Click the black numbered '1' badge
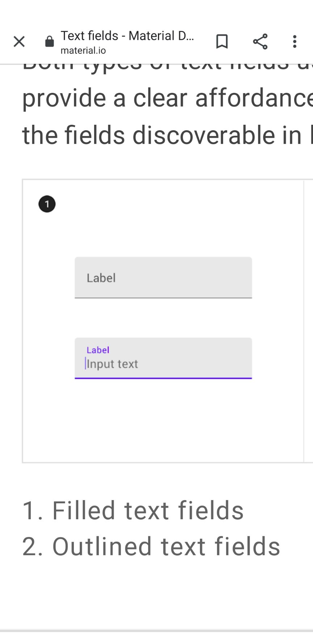This screenshot has width=313, height=644. [47, 204]
